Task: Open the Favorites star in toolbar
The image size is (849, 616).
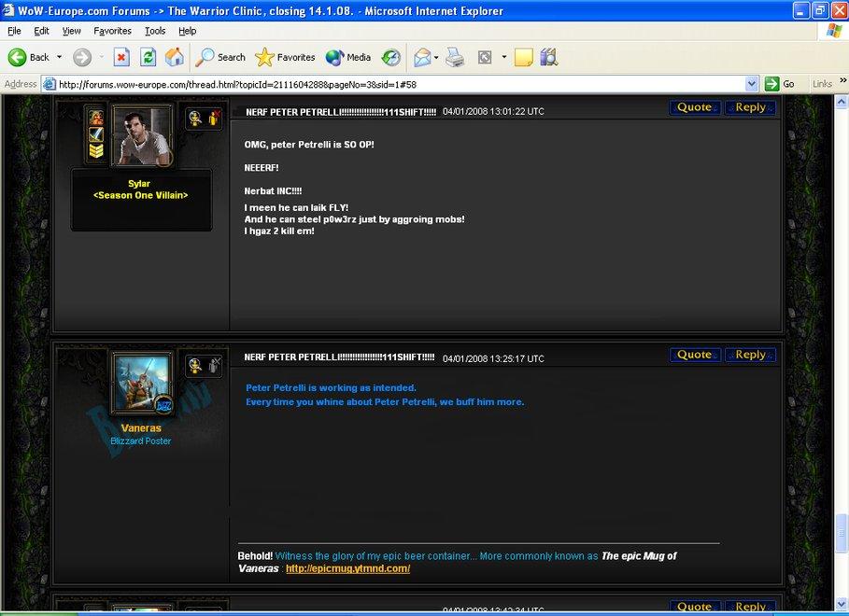Action: tap(285, 57)
